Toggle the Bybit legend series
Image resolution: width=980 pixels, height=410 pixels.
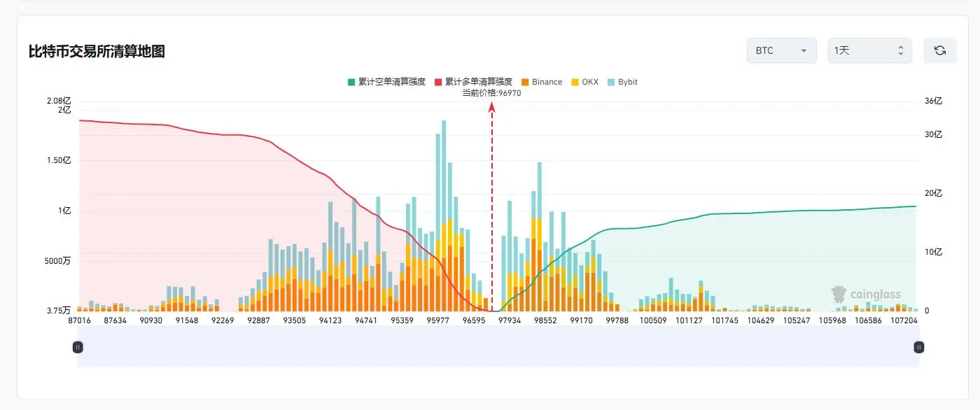622,82
